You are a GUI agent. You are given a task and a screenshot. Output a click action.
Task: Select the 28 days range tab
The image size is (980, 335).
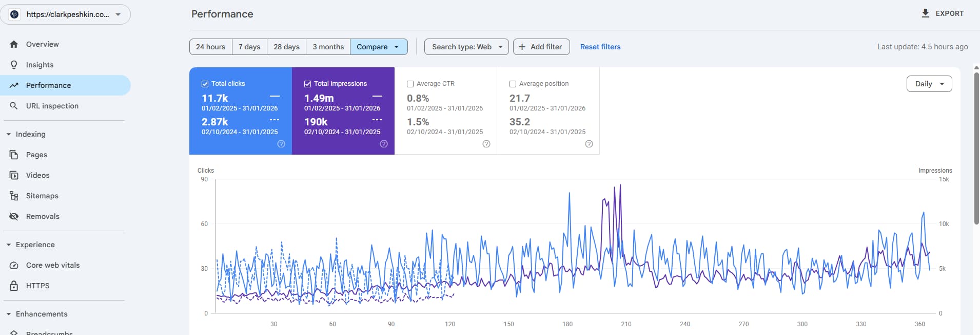(286, 47)
